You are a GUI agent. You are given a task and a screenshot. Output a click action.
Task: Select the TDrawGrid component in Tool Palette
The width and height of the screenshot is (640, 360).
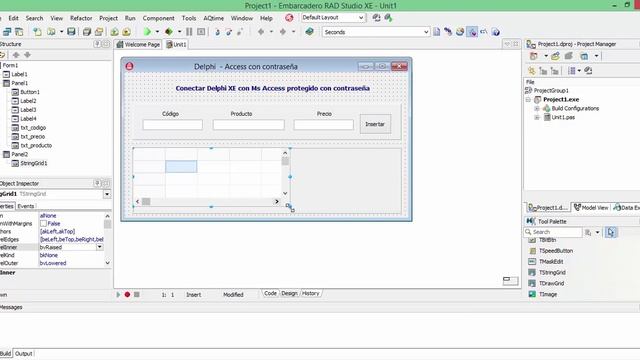point(547,283)
